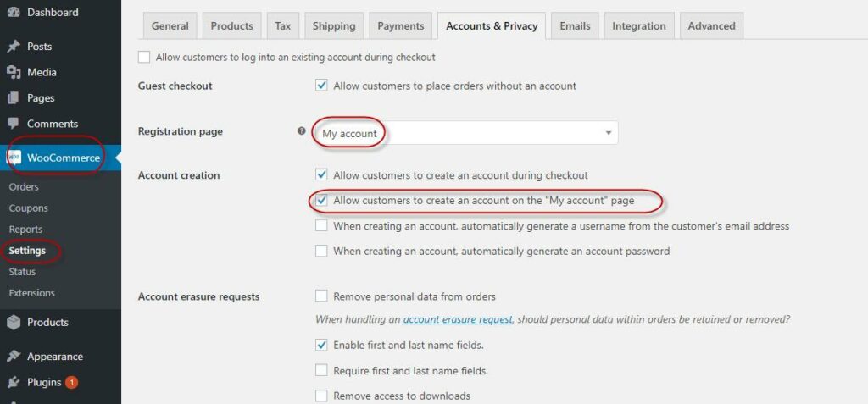The height and width of the screenshot is (404, 868).
Task: Go to WooCommerce Orders submenu
Action: (x=24, y=187)
